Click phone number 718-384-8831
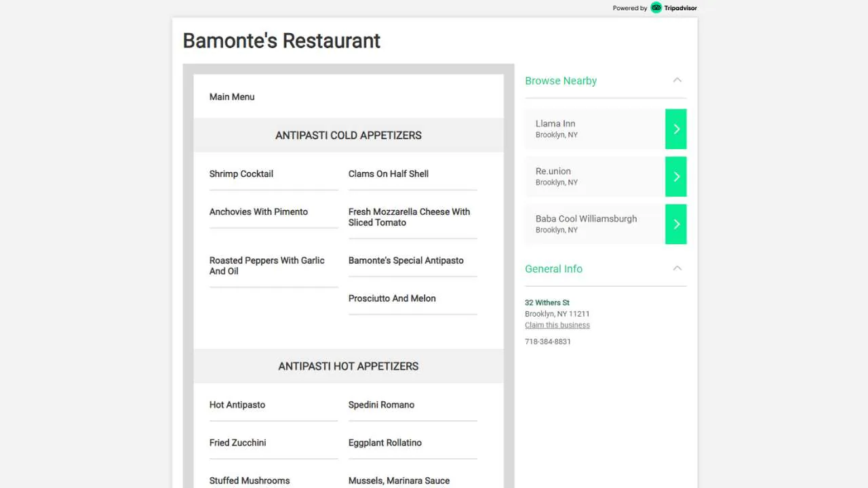This screenshot has height=488, width=868. pos(548,342)
